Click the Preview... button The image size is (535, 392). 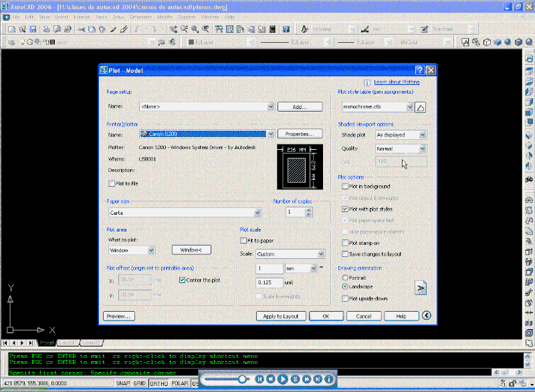118,316
